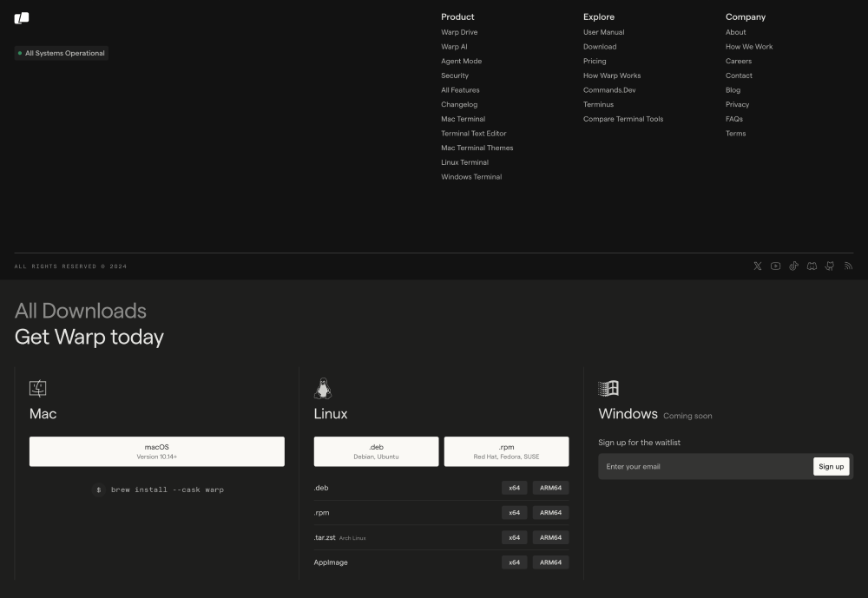
Task: Open the Terminus link
Action: pos(598,104)
